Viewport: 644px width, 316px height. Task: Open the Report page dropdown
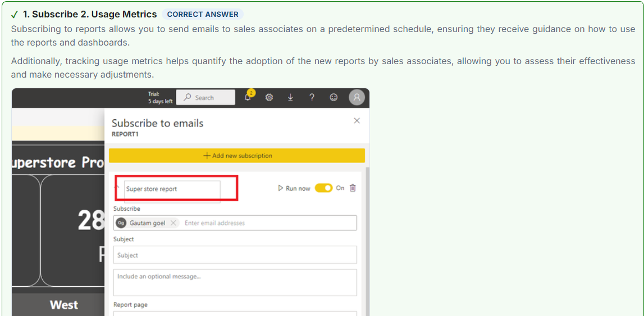coord(235,314)
